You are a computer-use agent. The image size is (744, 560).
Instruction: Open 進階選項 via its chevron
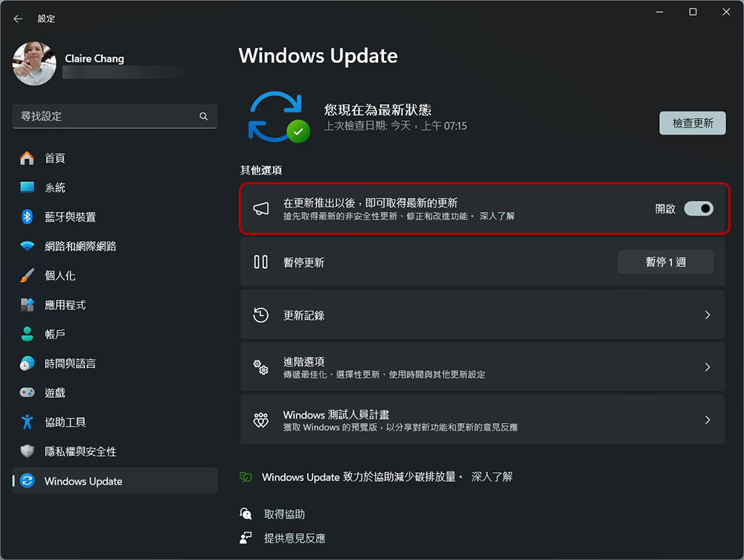click(708, 367)
